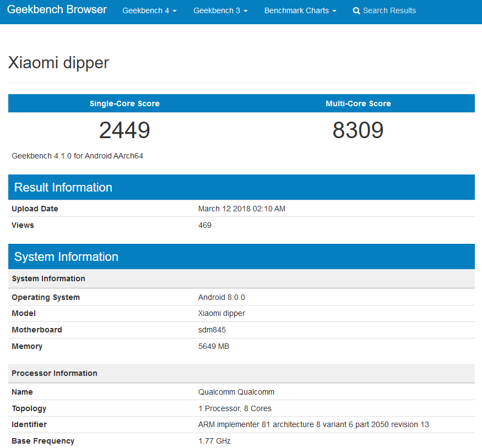This screenshot has height=448, width=482.
Task: Select the processor name Qualcomm Qualcomm
Action: pos(236,392)
